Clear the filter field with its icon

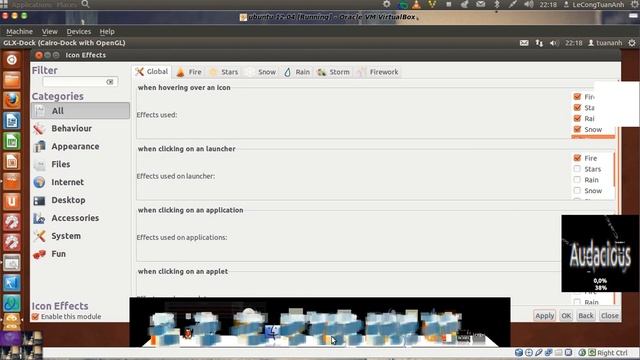coord(110,82)
